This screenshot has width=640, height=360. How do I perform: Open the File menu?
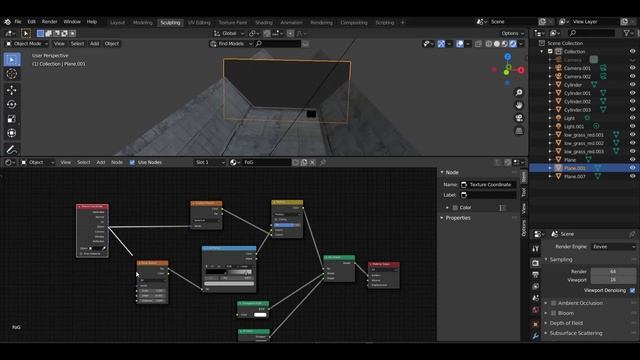click(x=18, y=22)
